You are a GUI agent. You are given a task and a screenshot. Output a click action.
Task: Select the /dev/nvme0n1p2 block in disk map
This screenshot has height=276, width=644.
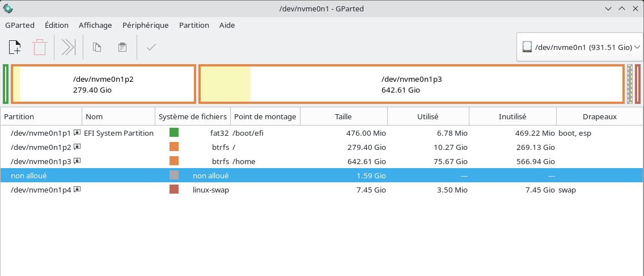coord(103,85)
